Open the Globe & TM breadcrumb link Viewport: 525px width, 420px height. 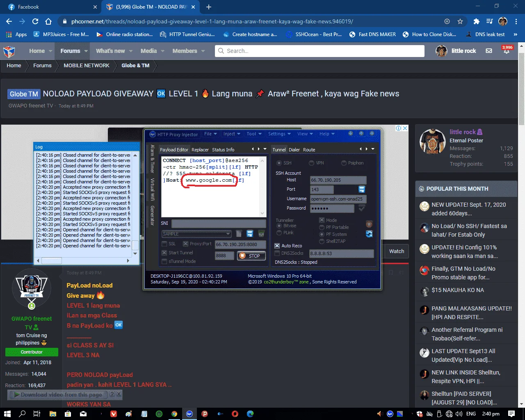[x=135, y=65]
